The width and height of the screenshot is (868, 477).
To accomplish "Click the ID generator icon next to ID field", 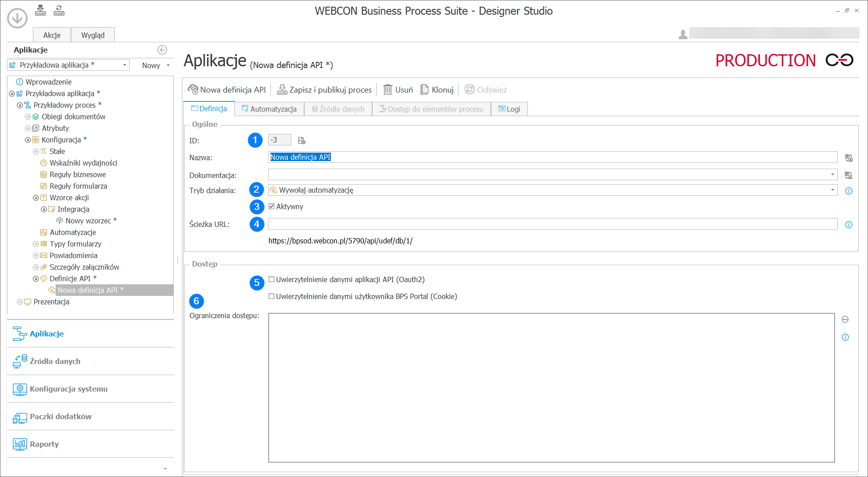I will tap(301, 140).
